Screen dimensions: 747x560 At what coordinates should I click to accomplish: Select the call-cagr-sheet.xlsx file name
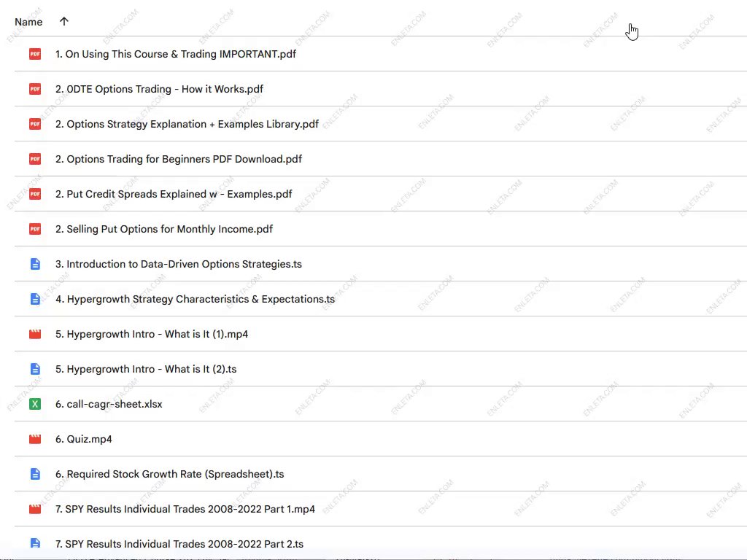(109, 404)
